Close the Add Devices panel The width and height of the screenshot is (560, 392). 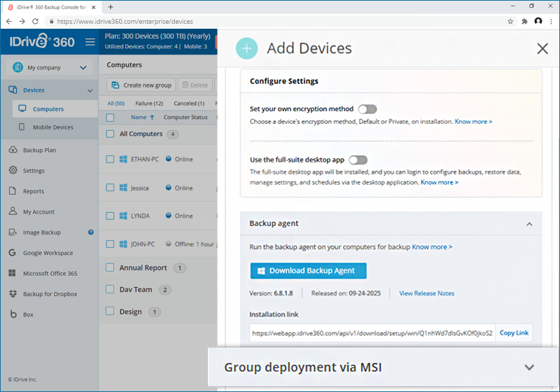tap(542, 48)
